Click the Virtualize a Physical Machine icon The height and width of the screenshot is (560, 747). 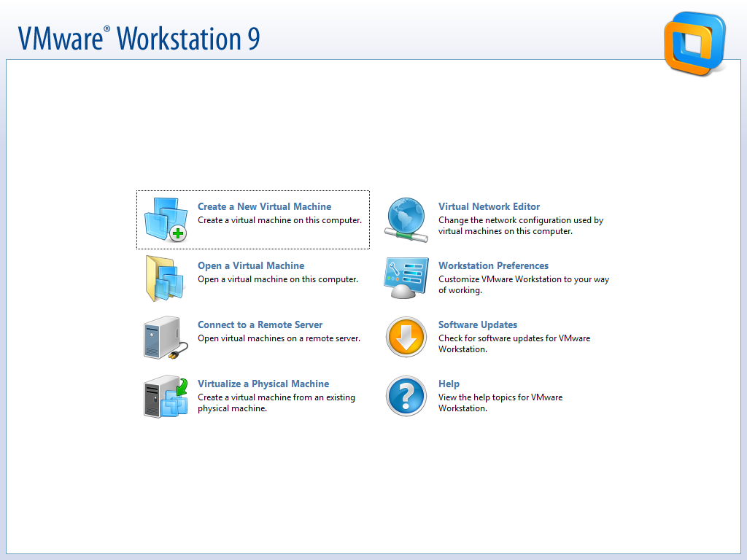click(166, 397)
